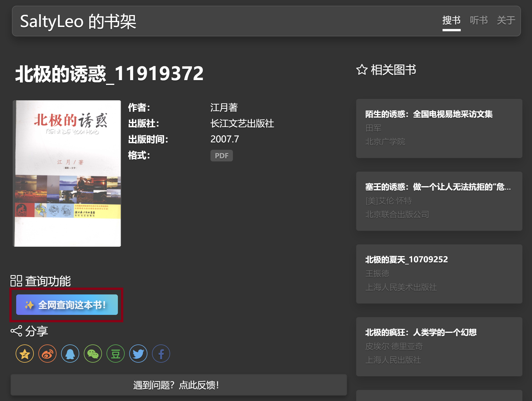Select the 搜书 tab
This screenshot has width=532, height=401.
(x=451, y=20)
